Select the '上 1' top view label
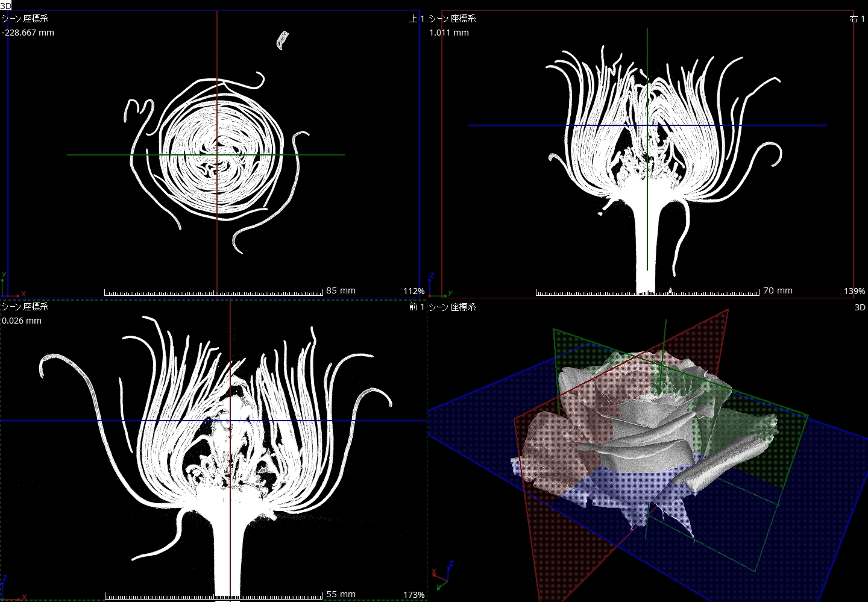Image resolution: width=868 pixels, height=602 pixels. coord(417,19)
